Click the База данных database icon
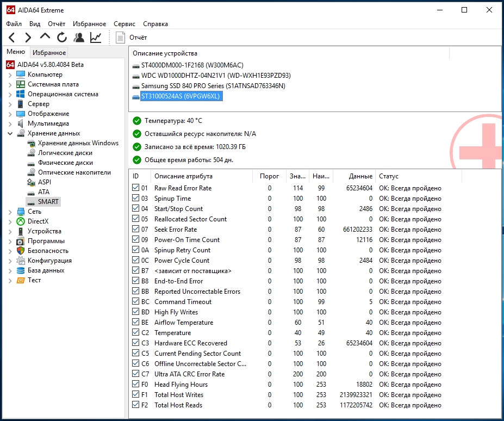The image size is (504, 421). pyautogui.click(x=21, y=270)
